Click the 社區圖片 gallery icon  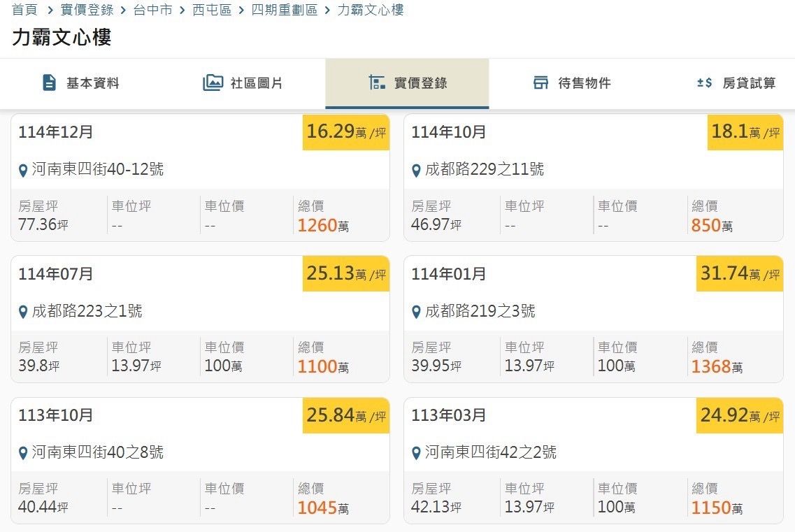tap(213, 83)
